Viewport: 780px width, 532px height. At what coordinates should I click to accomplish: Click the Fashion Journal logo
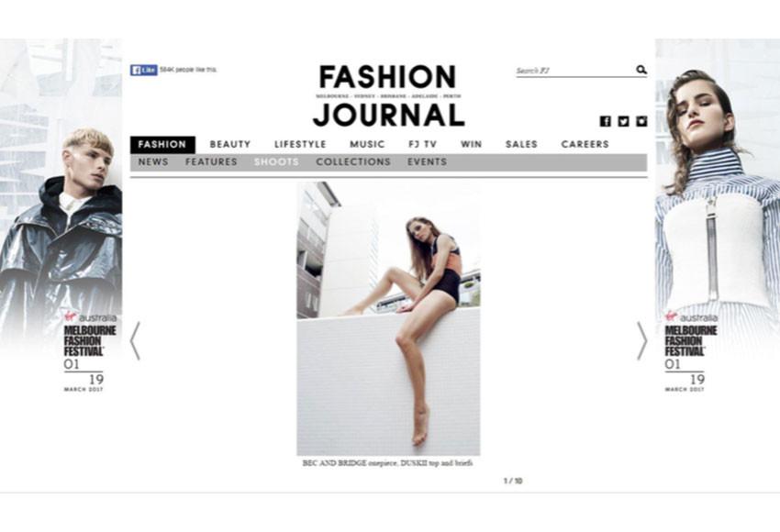pyautogui.click(x=388, y=95)
